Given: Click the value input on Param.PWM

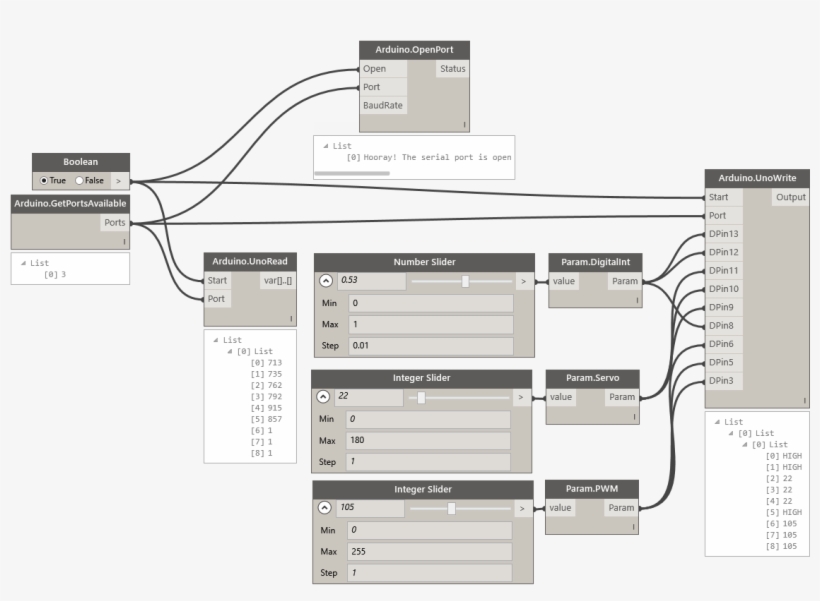Looking at the screenshot, I should coord(561,508).
